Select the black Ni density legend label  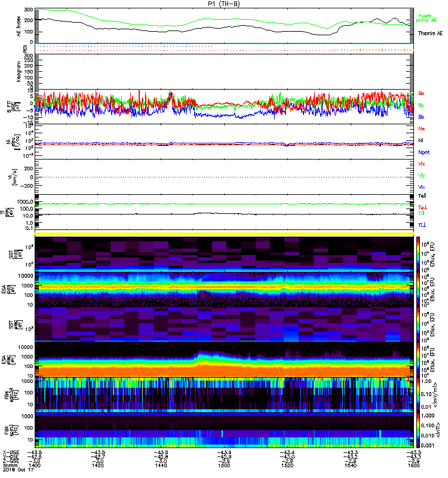pos(421,140)
